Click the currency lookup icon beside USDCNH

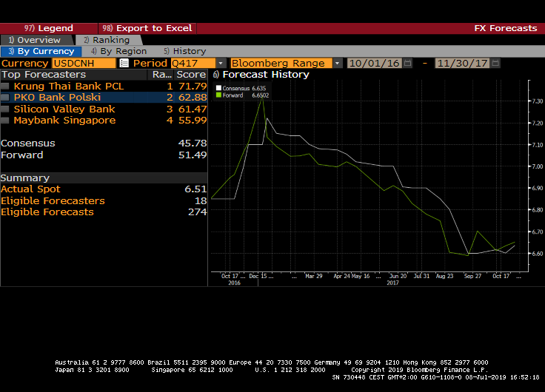coord(124,64)
